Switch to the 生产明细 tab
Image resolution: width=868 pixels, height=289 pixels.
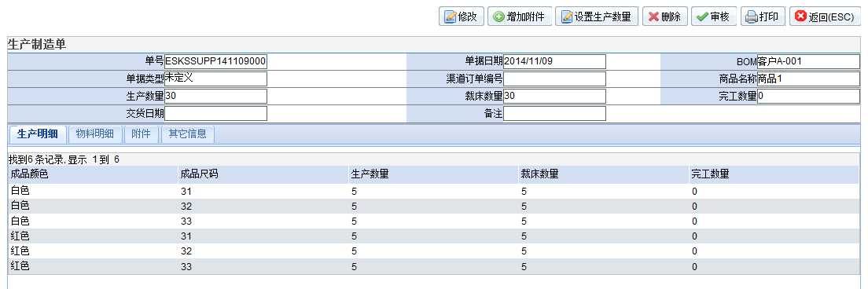tap(38, 134)
